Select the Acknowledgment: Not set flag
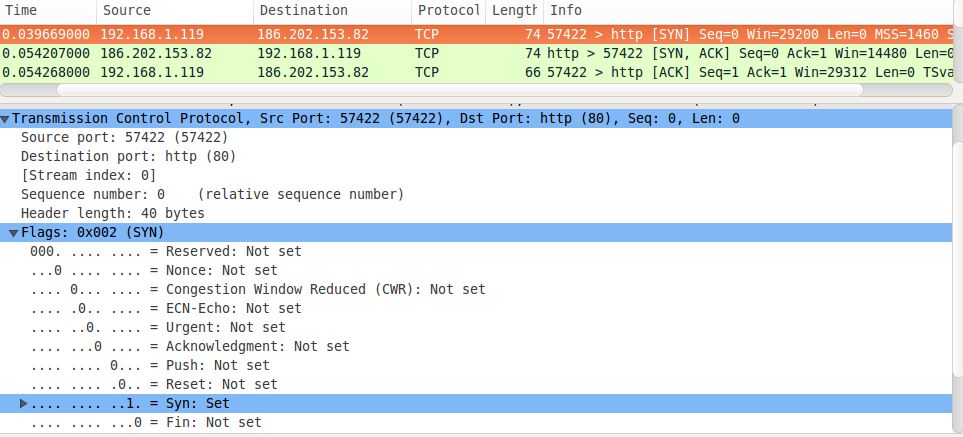Screen dimensions: 963x437 [190, 346]
